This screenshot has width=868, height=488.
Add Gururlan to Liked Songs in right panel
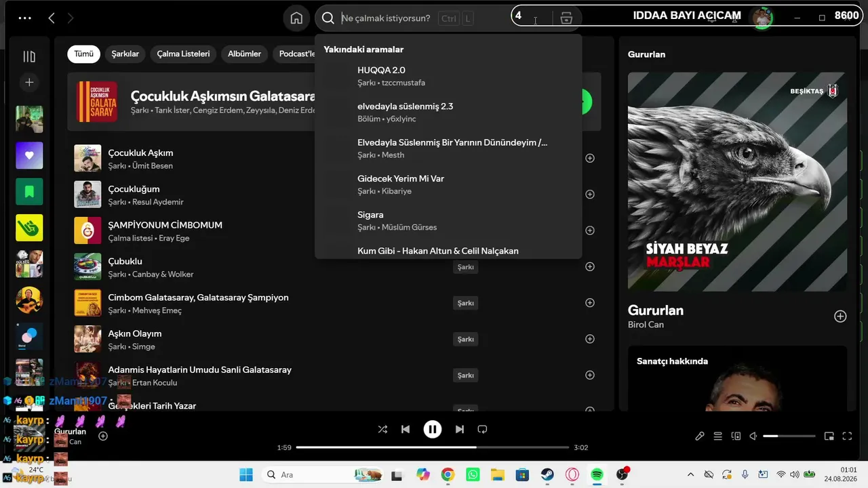pyautogui.click(x=840, y=317)
